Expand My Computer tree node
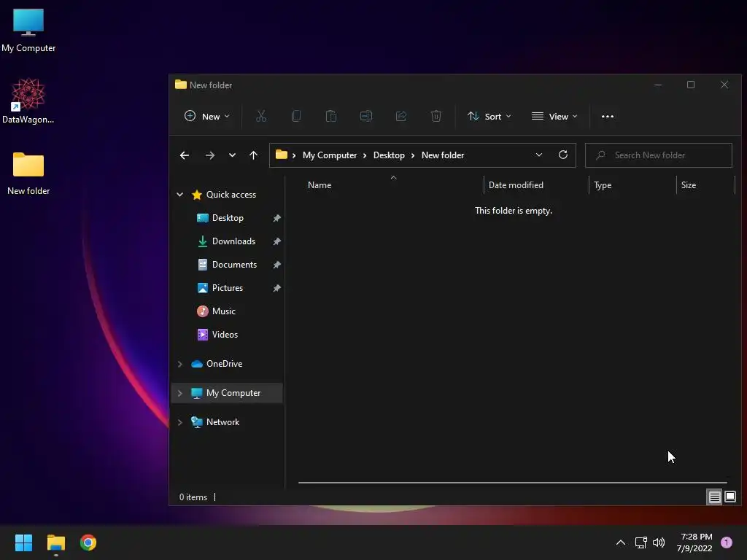This screenshot has width=747, height=560. coord(180,393)
